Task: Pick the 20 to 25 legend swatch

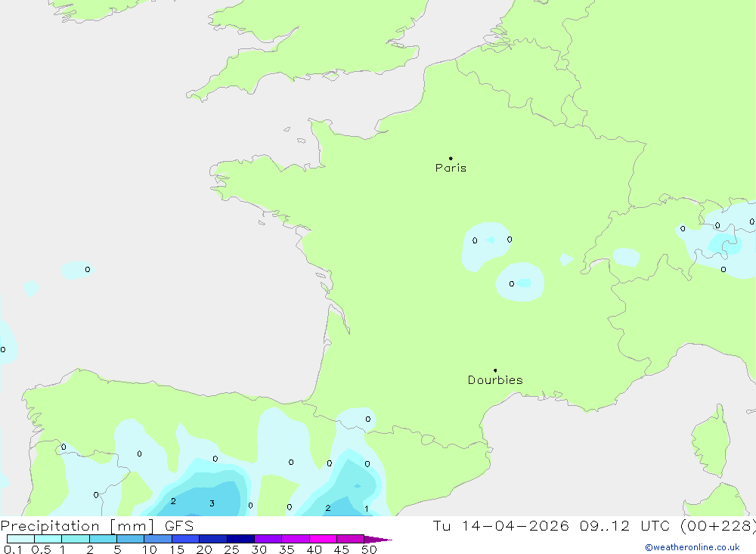Action: [213, 539]
